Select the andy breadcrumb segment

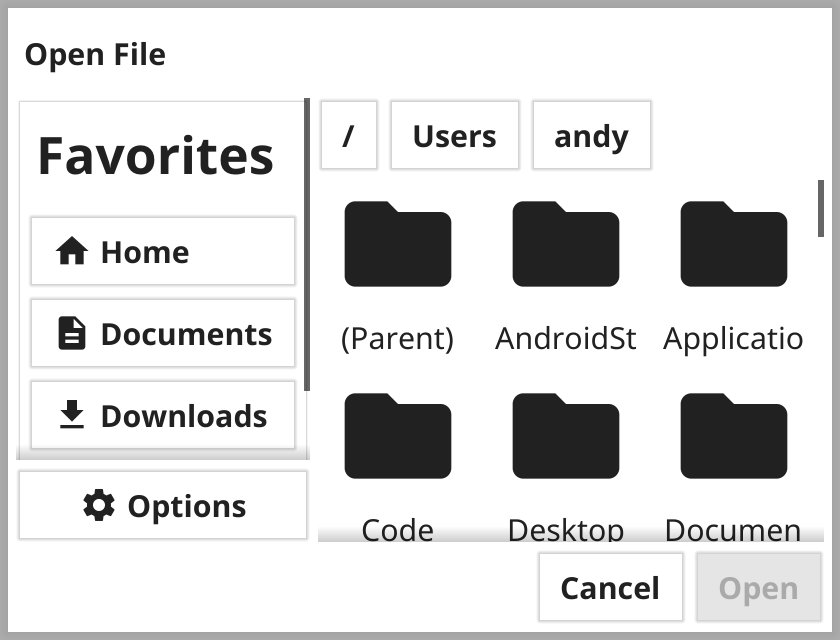pos(591,135)
